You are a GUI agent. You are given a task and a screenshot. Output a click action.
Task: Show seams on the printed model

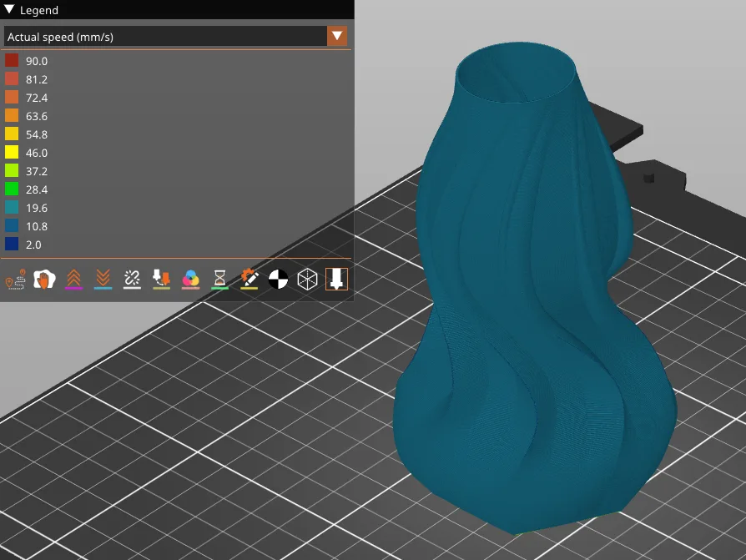(x=132, y=279)
